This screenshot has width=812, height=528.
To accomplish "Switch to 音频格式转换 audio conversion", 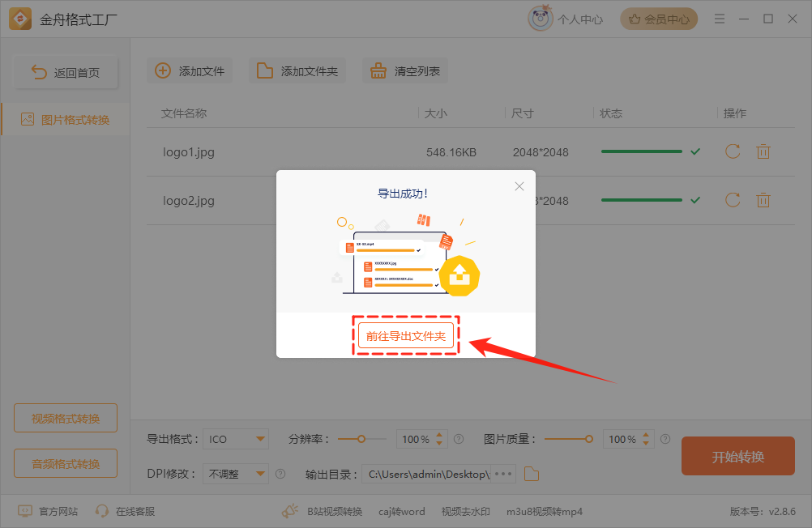I will pyautogui.click(x=65, y=463).
